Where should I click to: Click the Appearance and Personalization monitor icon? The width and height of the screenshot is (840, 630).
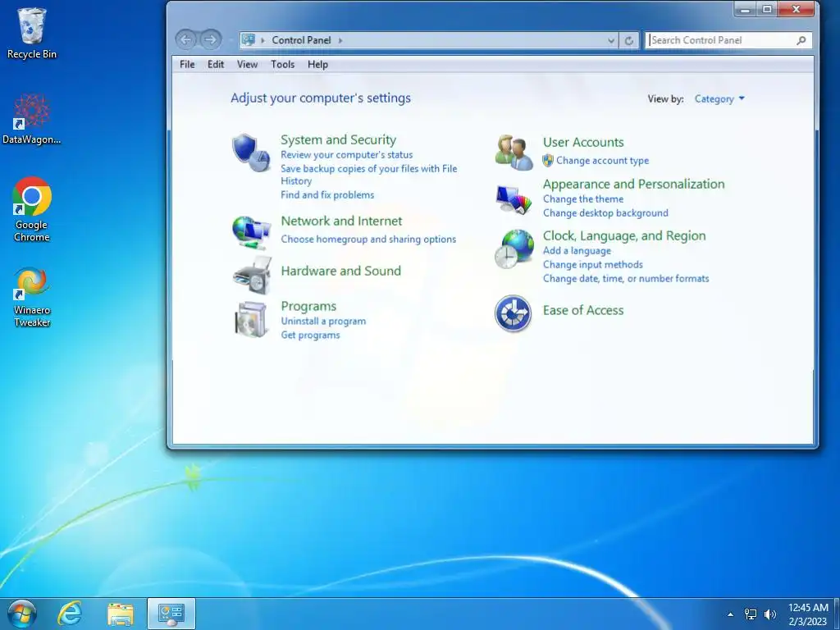click(514, 199)
